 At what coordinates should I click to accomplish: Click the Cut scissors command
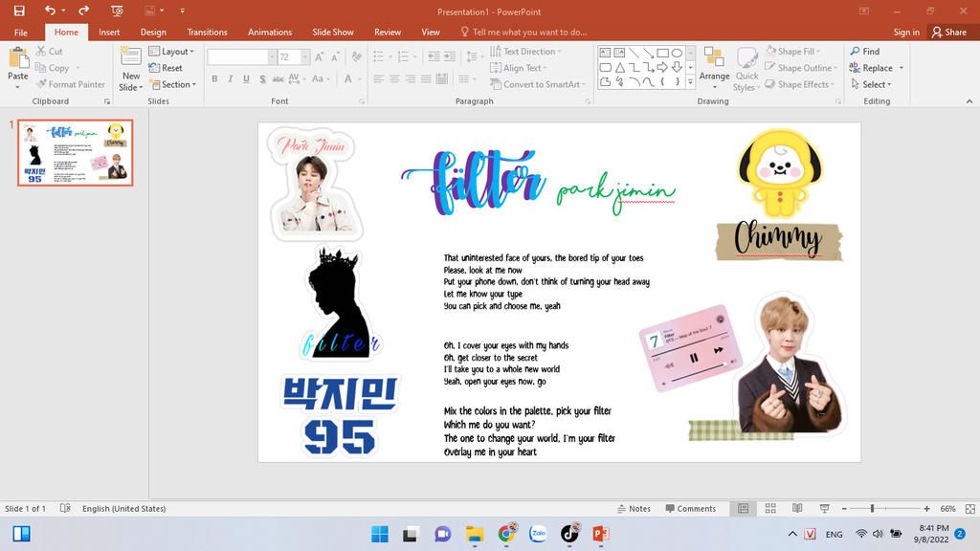(50, 52)
